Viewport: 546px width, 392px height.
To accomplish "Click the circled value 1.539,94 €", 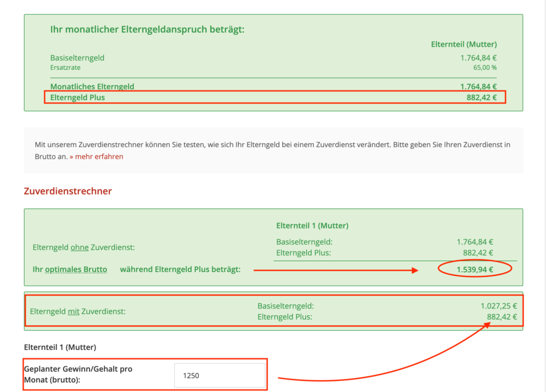I will (x=474, y=268).
